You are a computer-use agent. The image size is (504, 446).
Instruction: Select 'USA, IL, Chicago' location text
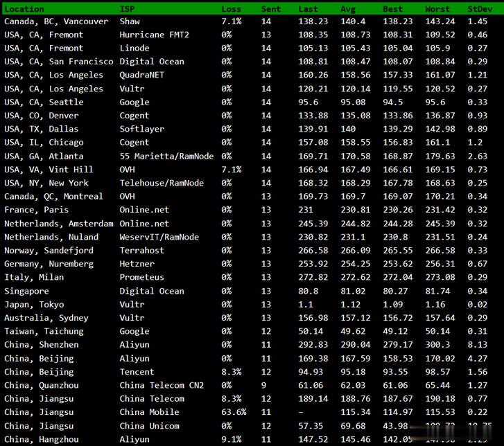(x=44, y=143)
